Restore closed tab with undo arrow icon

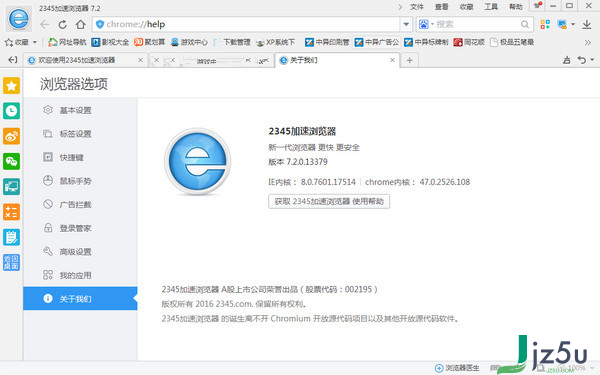(x=582, y=60)
